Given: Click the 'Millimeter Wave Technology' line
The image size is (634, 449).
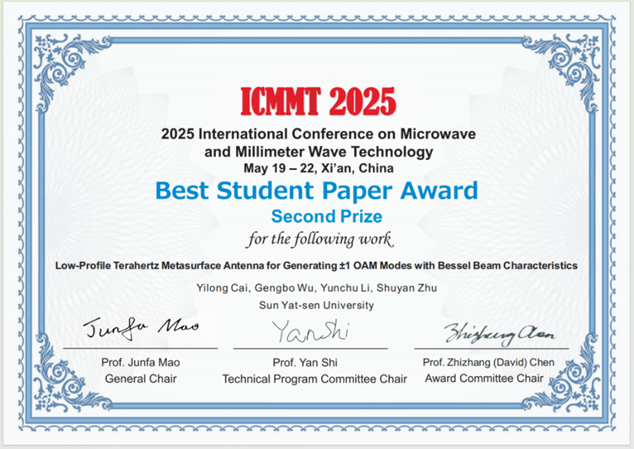Looking at the screenshot, I should (317, 151).
